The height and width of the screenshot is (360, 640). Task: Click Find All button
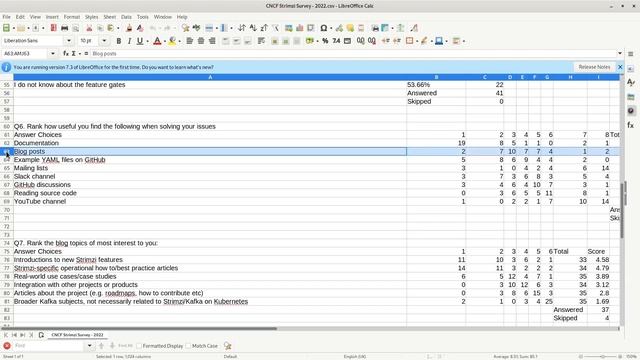point(125,346)
